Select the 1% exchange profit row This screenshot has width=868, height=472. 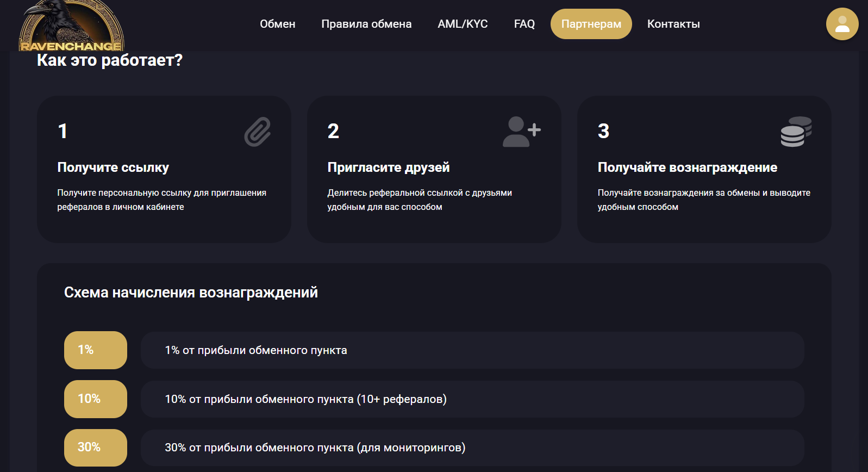pos(472,350)
